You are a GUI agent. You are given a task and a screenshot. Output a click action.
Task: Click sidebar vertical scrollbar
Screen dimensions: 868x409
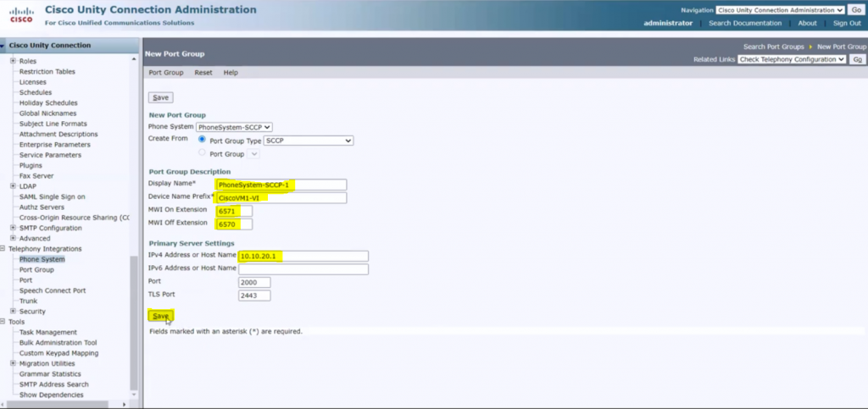pos(133,323)
